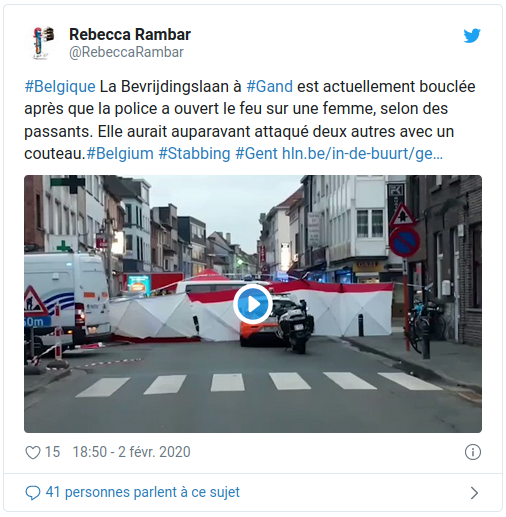
Task: Select the #Gent hashtag link
Action: (x=256, y=154)
